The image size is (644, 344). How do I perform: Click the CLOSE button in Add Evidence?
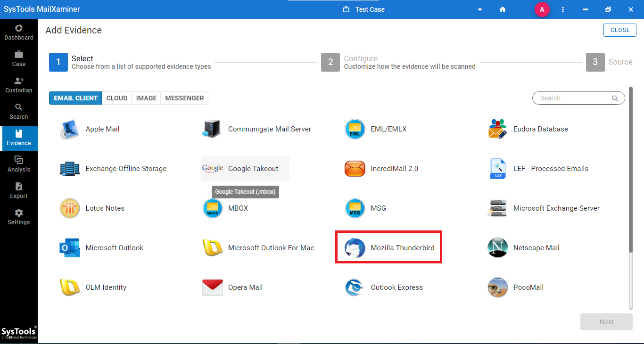tap(620, 30)
